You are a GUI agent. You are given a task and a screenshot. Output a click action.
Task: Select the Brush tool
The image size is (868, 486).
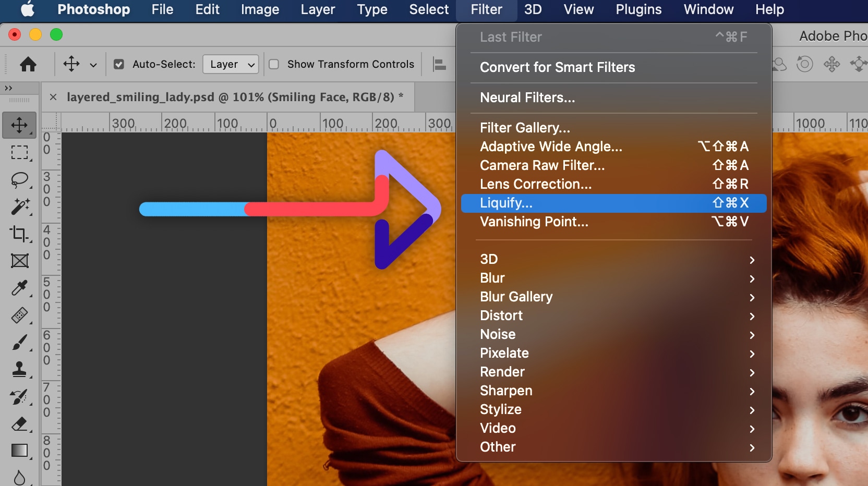19,343
